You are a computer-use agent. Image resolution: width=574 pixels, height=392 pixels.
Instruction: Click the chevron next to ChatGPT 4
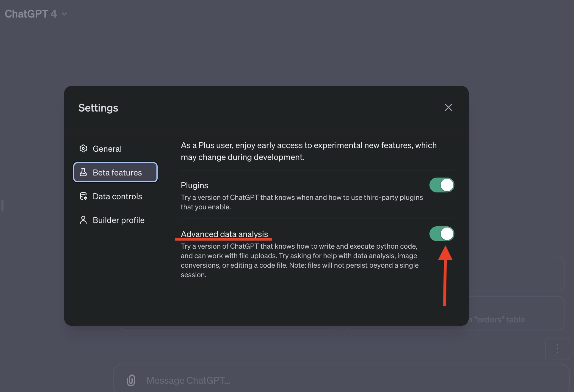(64, 14)
